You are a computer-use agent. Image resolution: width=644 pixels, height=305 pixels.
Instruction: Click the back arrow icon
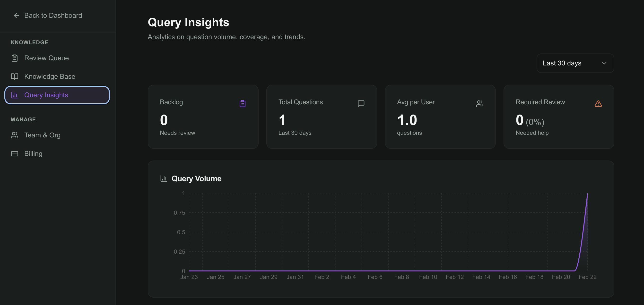point(16,16)
